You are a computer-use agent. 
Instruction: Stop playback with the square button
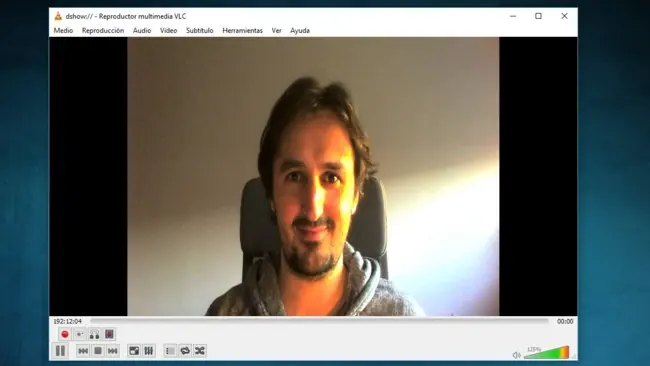[x=98, y=351]
